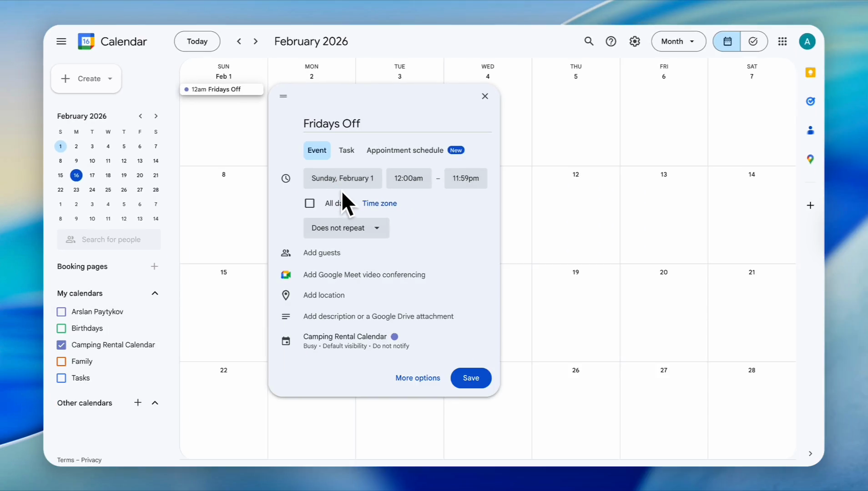Save the Fridays Off event
868x491 pixels.
pyautogui.click(x=471, y=378)
